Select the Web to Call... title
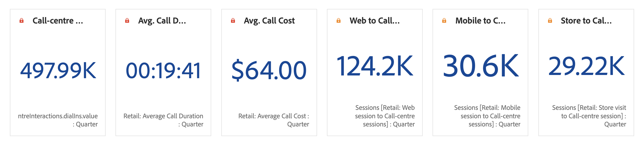This screenshot has width=644, height=145. pyautogui.click(x=374, y=21)
